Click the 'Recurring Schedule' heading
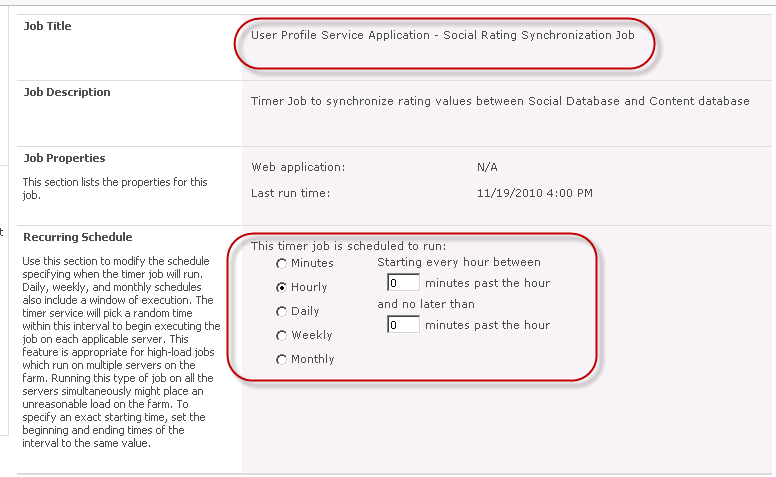The width and height of the screenshot is (776, 477). click(78, 237)
